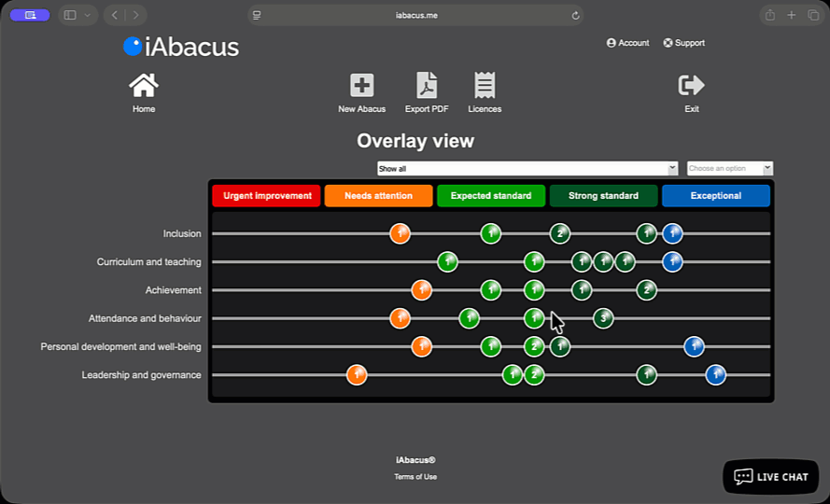Click the Curriculum and teaching label
This screenshot has height=504, width=830.
(148, 262)
